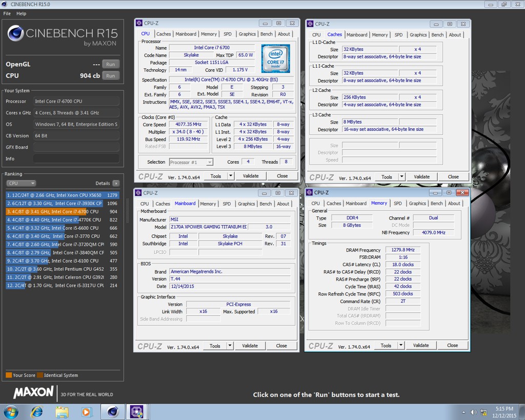The image size is (525, 420).
Task: Select ranking row Intel Core i5-3317U
Action: point(62,285)
